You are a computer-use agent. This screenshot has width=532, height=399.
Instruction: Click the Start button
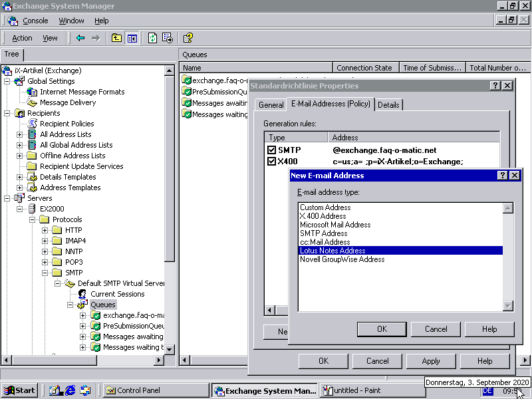tap(20, 390)
